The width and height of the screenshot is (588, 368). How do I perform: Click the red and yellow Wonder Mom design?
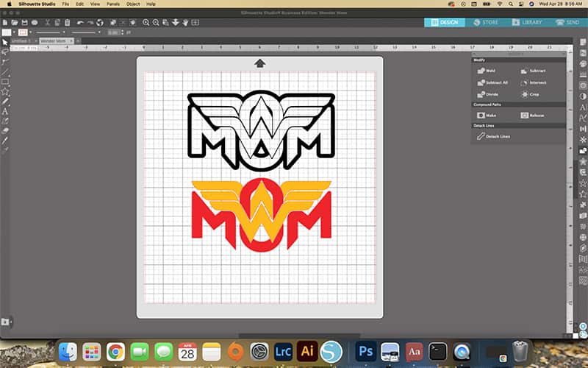pyautogui.click(x=262, y=214)
